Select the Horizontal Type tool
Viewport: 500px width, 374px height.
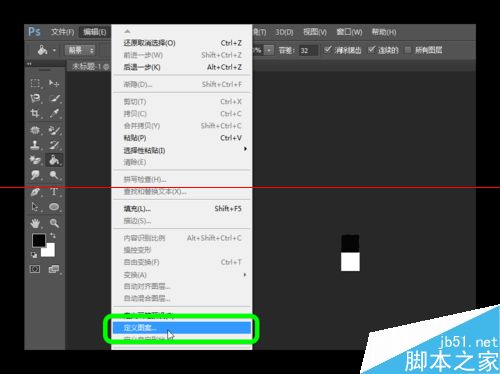(x=54, y=191)
